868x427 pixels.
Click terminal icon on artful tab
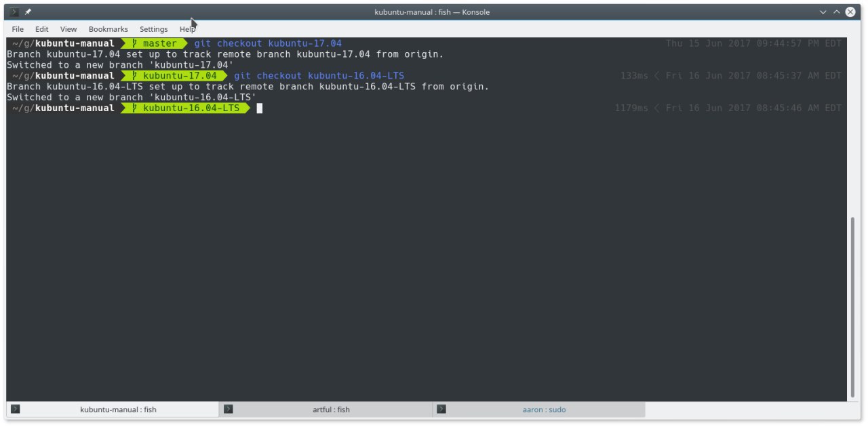coord(229,409)
